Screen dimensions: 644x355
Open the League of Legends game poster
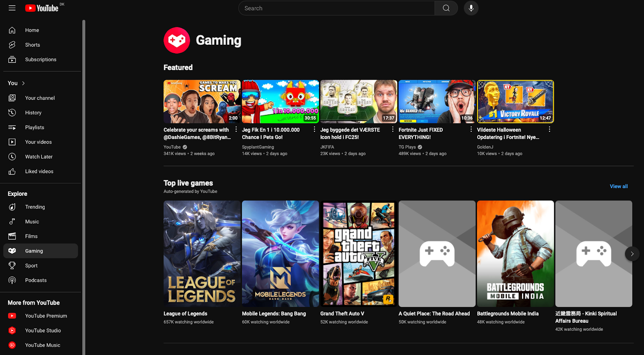(202, 254)
